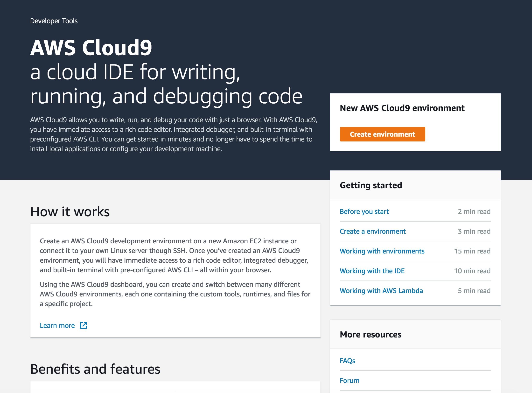Click the paragraph starting 'AWS Cloud9 allows you'
Viewport: 532px width, 393px height.
click(174, 134)
